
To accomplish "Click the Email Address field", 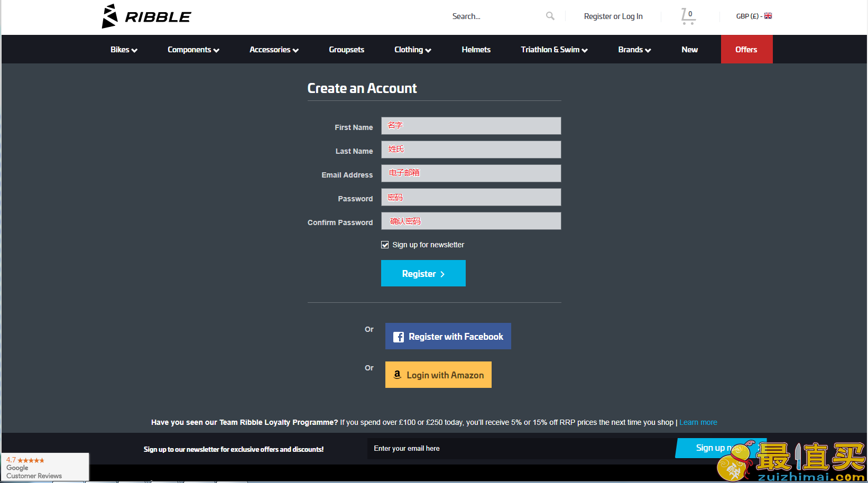I will pos(471,173).
